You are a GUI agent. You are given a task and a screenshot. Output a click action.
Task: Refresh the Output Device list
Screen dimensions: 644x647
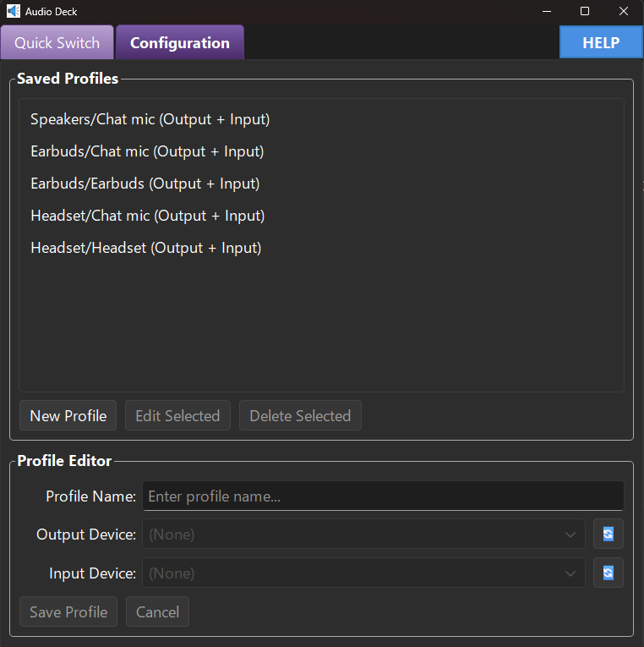(x=608, y=535)
